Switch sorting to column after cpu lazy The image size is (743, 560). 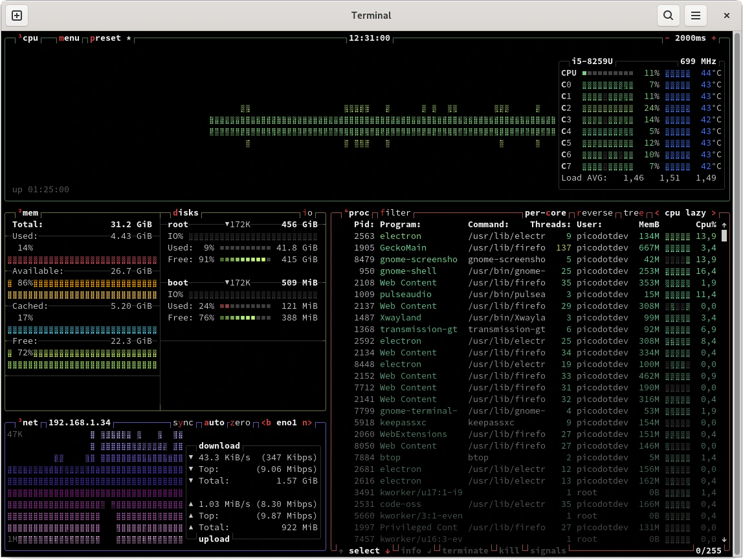click(713, 212)
